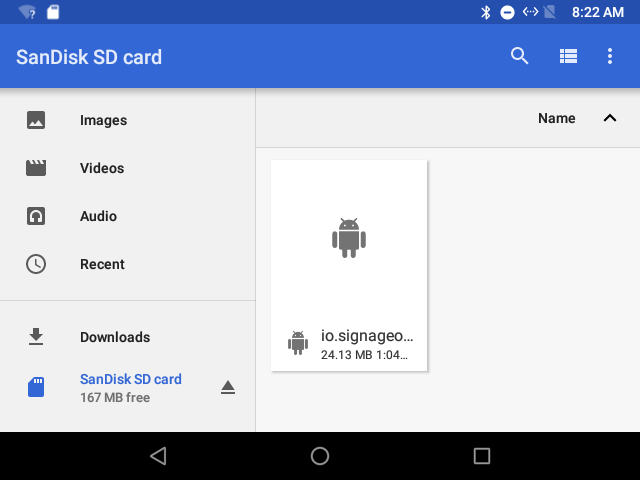640x480 pixels.
Task: Click the Images picture icon
Action: click(36, 120)
